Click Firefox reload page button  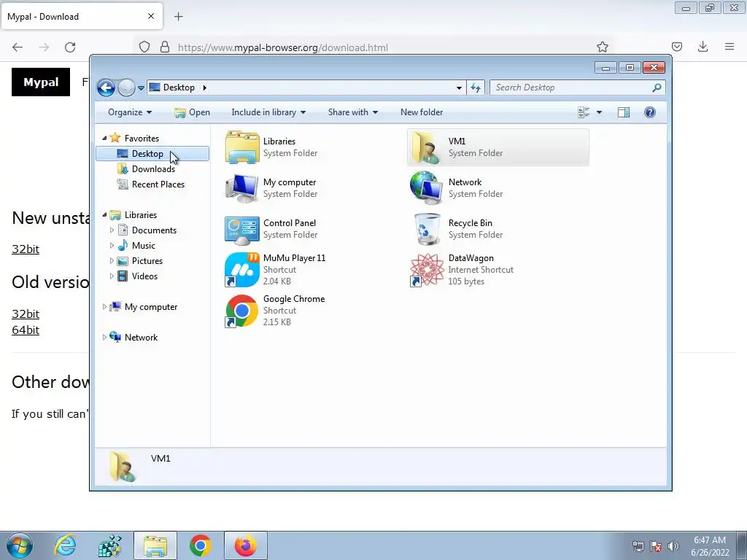[x=70, y=47]
